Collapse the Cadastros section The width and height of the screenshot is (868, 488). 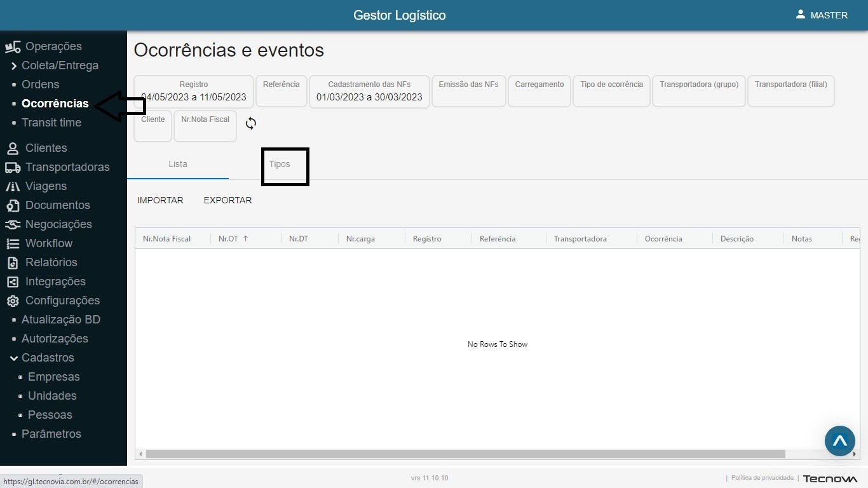click(x=14, y=358)
